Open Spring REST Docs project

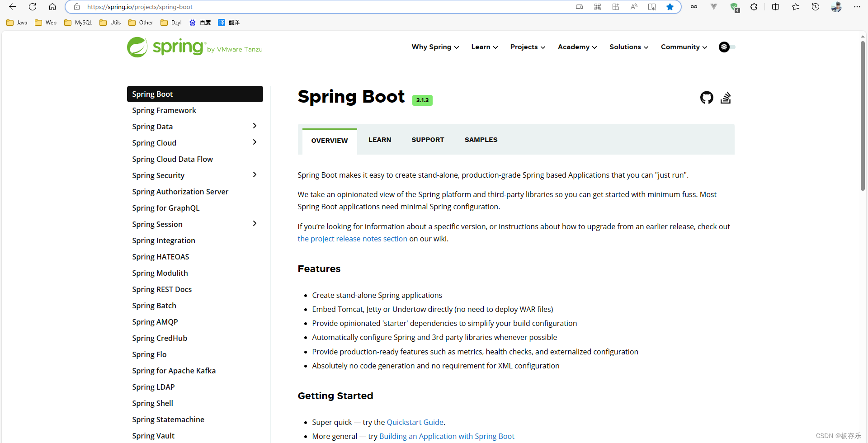pos(162,289)
